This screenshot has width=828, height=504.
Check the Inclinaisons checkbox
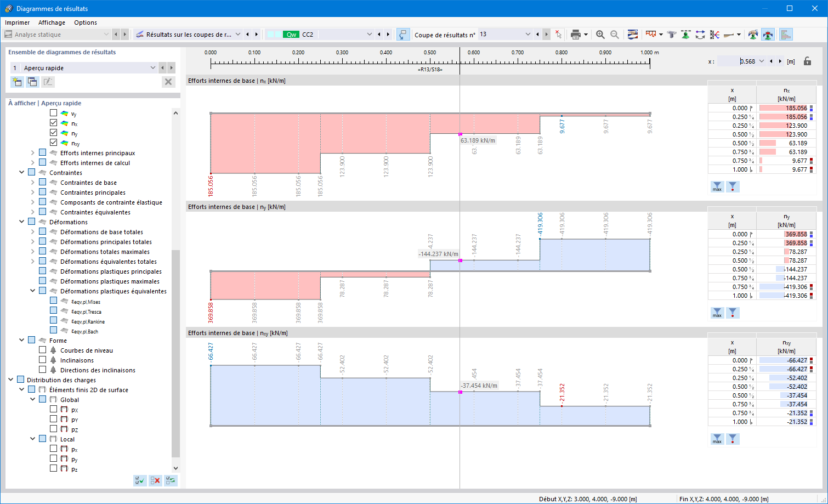[x=42, y=360]
